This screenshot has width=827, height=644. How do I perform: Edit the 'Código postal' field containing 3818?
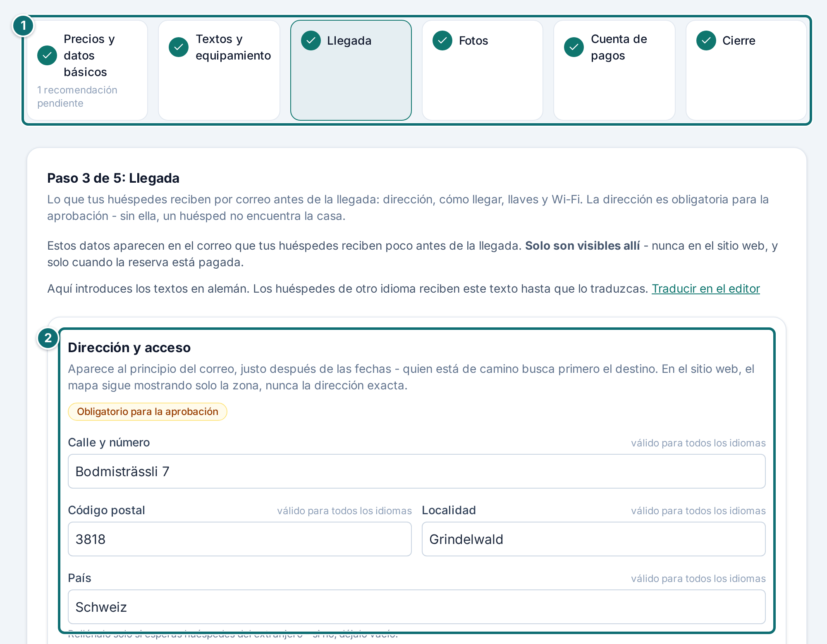[x=240, y=539]
